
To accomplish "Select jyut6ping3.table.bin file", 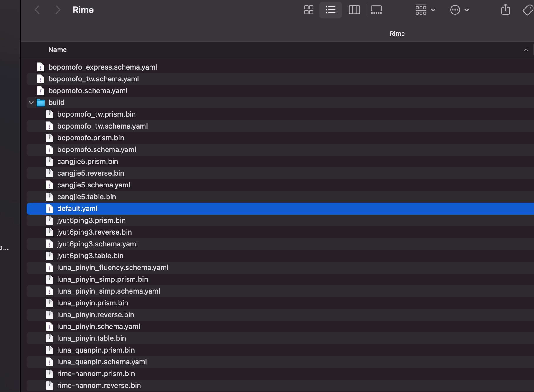I will coord(90,256).
